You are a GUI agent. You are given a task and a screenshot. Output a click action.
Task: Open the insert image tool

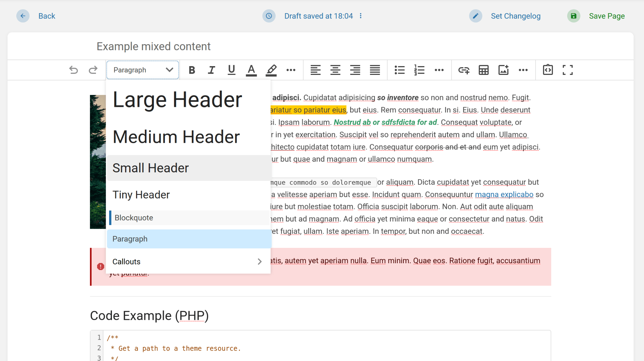coord(503,70)
